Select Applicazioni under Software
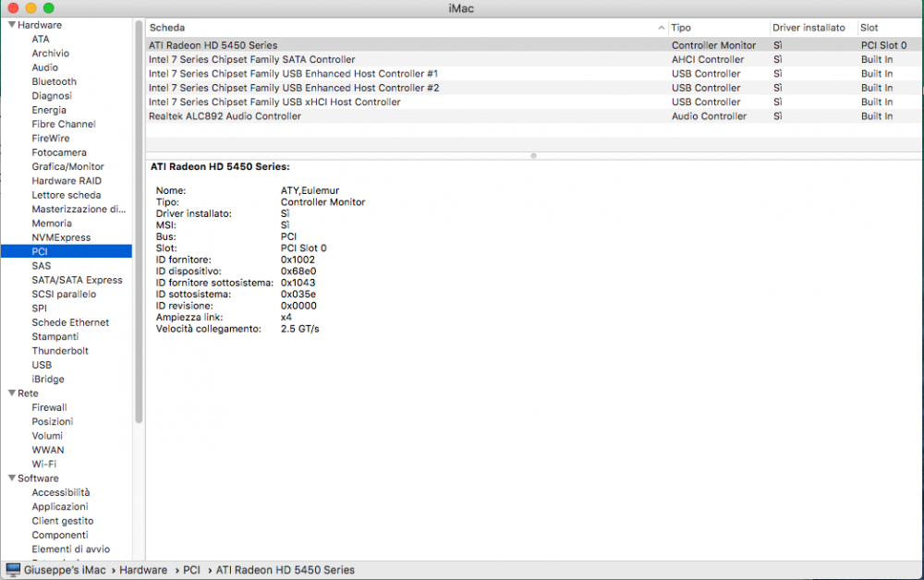Image resolution: width=924 pixels, height=580 pixels. coord(60,506)
